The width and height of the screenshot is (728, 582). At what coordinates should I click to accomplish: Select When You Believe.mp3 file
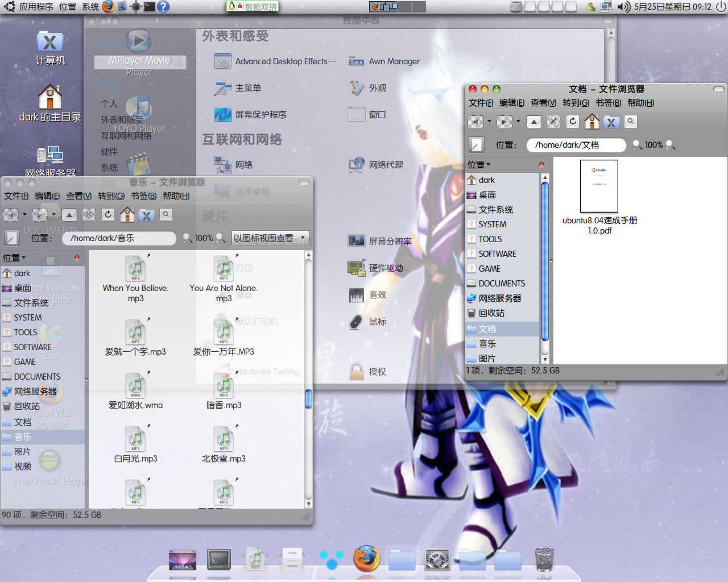pos(135,278)
